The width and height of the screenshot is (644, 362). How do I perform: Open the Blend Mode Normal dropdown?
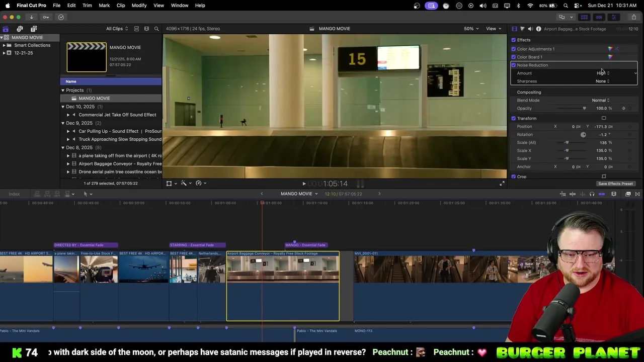click(600, 100)
